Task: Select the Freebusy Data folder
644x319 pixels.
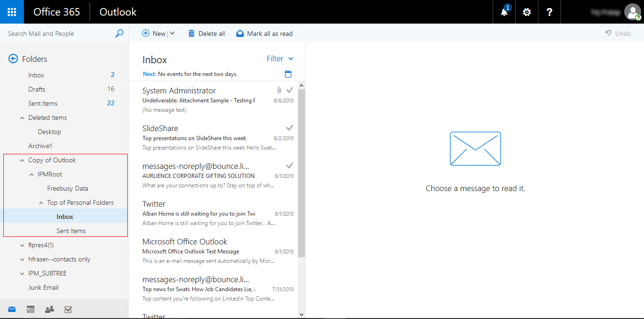Action: pyautogui.click(x=64, y=188)
